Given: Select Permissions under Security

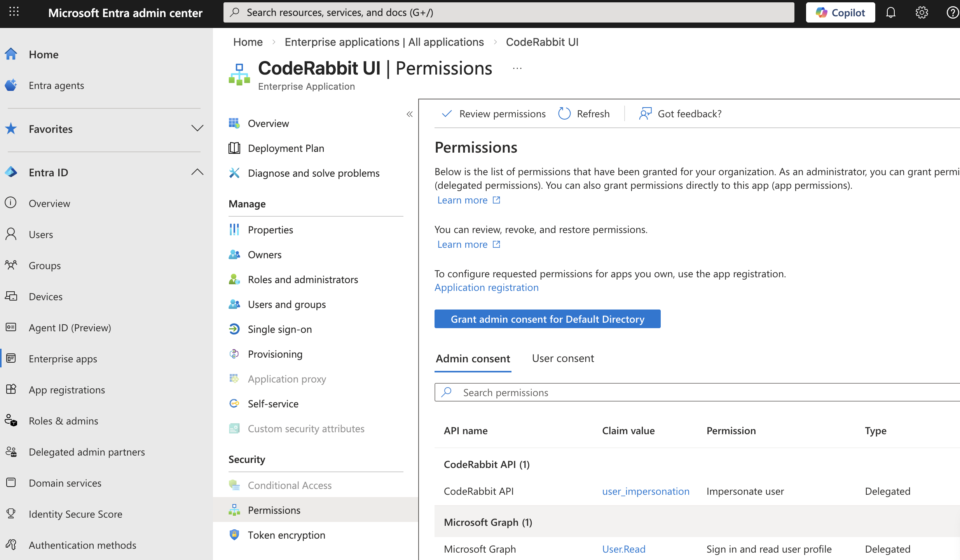Looking at the screenshot, I should click(316, 510).
